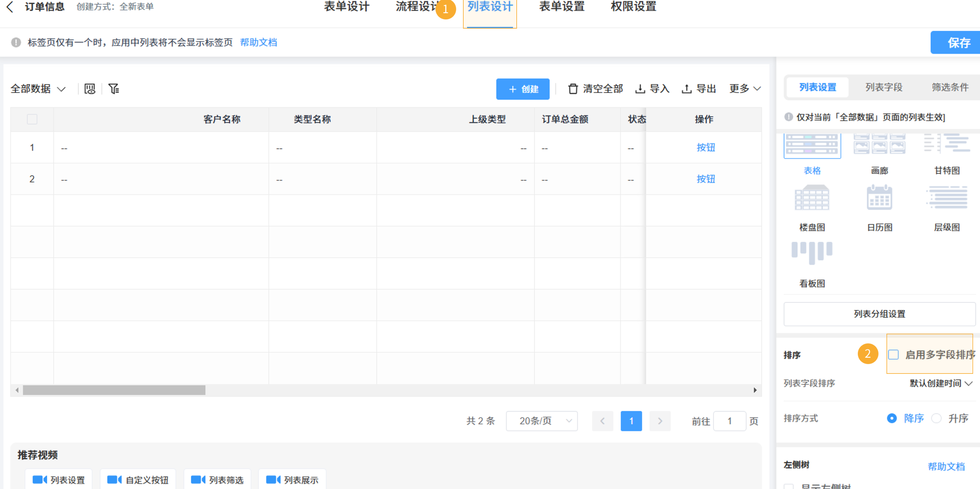Open the filter icon in the toolbar
This screenshot has height=489, width=980.
[x=114, y=89]
